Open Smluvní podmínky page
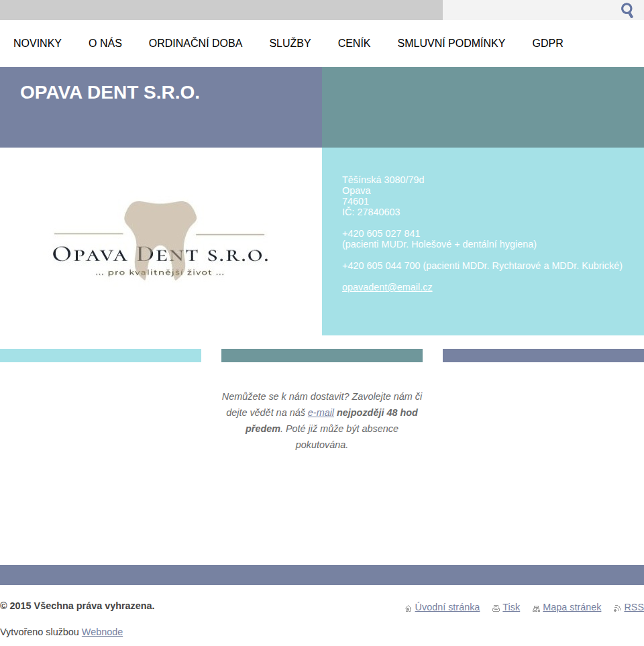Image resolution: width=644 pixels, height=646 pixels. (x=451, y=43)
